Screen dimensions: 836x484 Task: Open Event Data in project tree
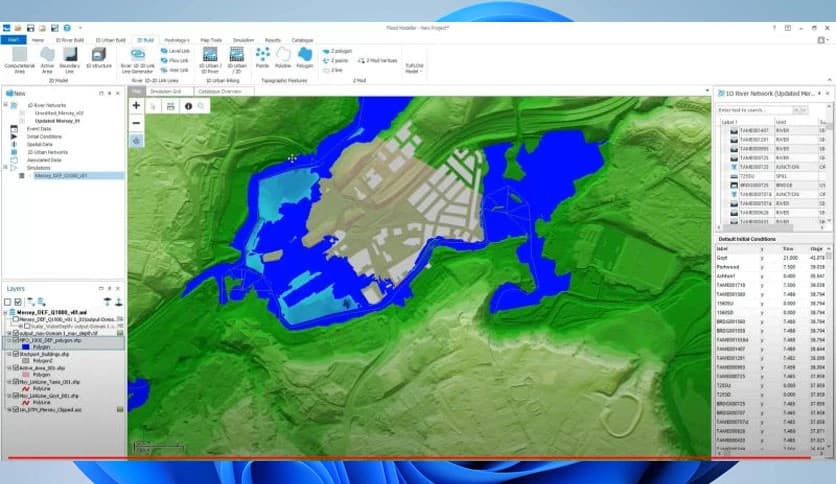(39, 128)
